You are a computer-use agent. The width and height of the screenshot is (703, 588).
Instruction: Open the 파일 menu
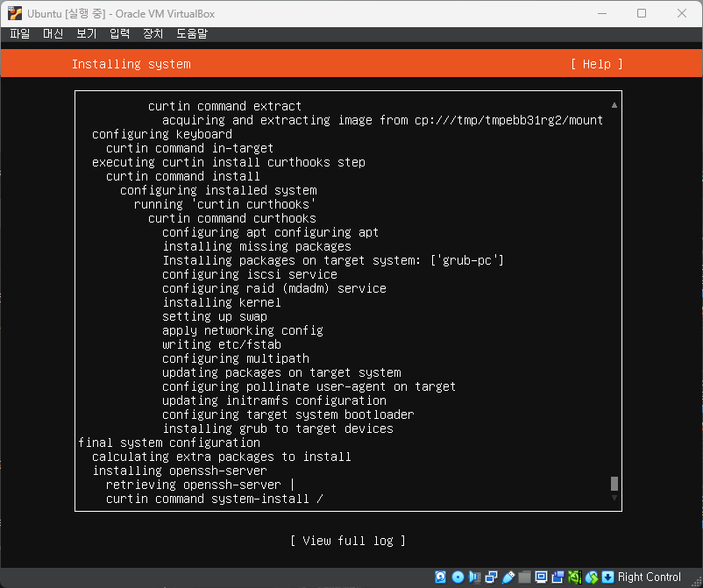[20, 33]
